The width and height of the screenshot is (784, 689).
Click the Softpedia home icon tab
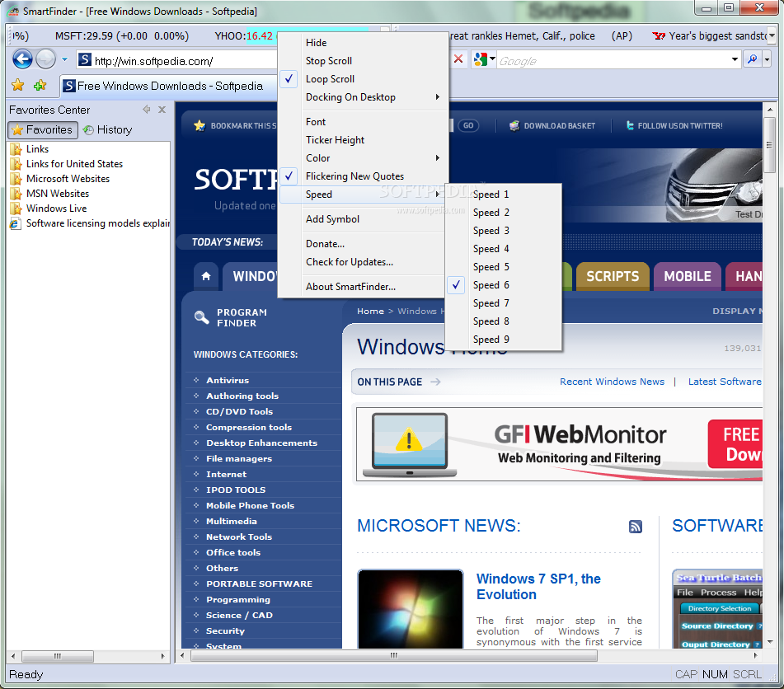click(206, 276)
